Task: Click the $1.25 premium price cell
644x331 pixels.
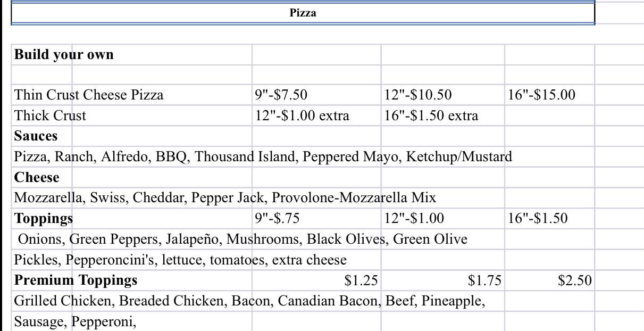Action: 361,280
